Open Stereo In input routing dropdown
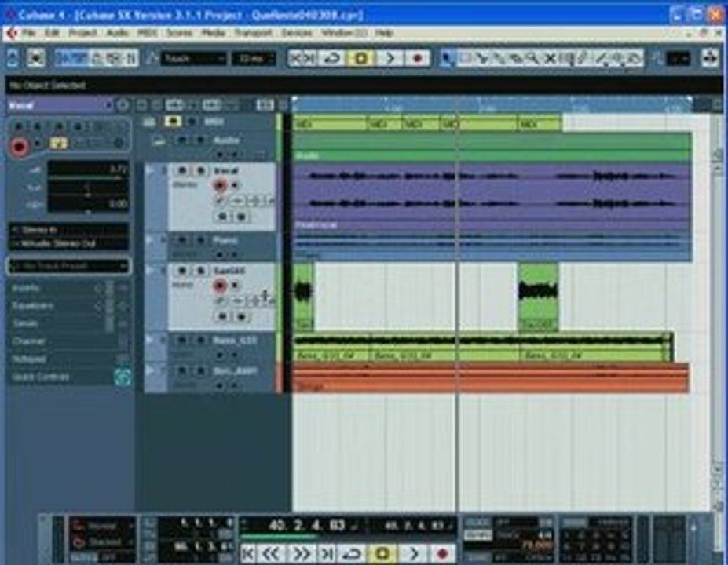 (68, 230)
